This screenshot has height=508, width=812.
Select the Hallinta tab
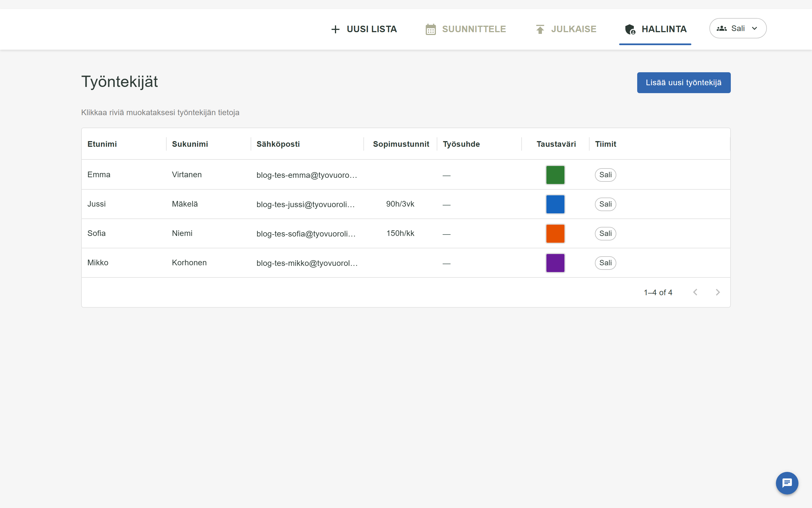[655, 29]
